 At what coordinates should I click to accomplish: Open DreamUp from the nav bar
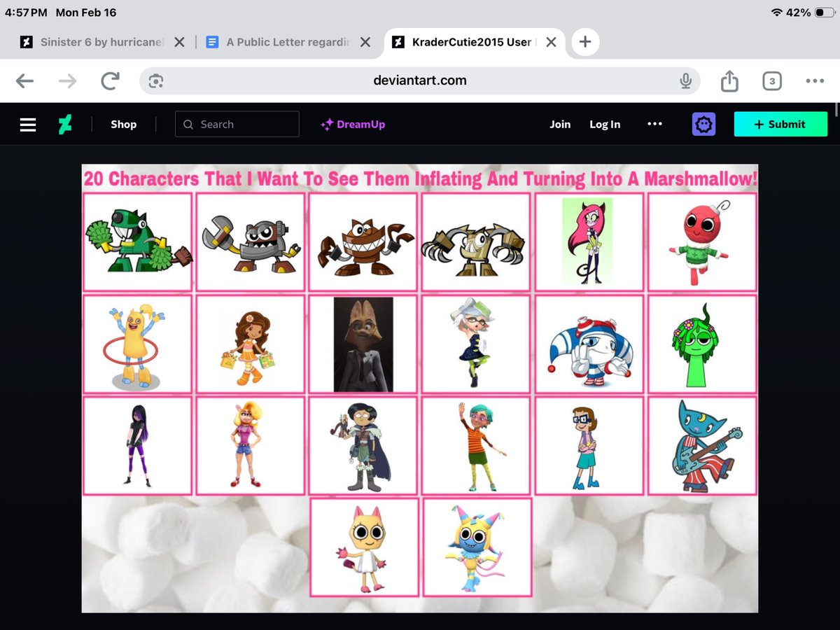353,125
